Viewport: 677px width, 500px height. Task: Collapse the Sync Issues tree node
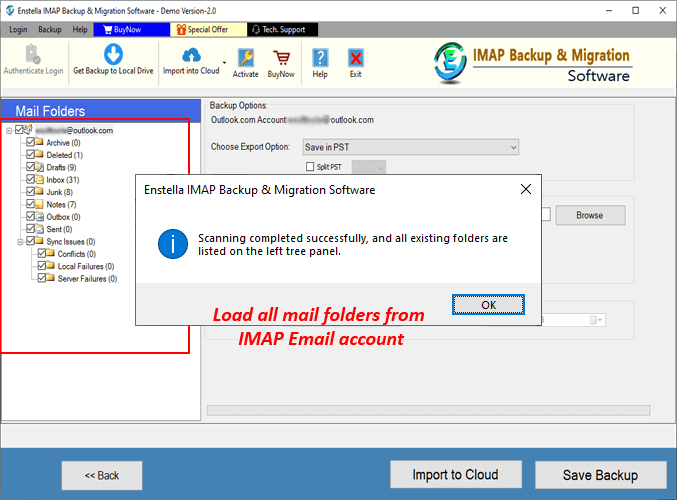20,242
